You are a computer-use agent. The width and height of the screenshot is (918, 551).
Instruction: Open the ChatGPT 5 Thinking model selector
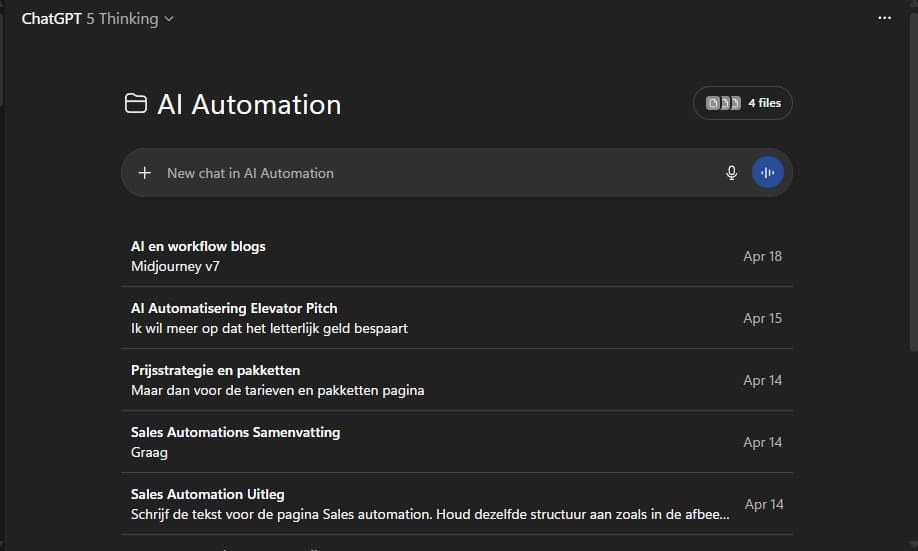point(97,18)
